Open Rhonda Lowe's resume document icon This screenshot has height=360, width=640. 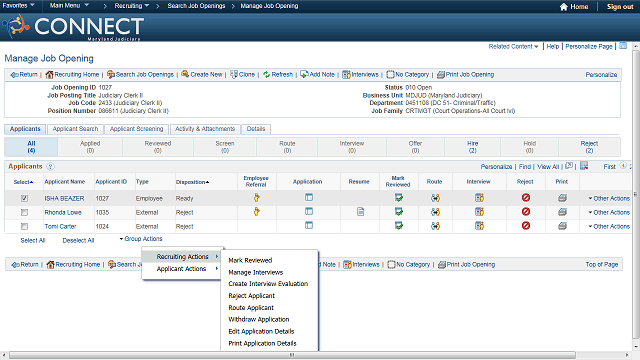pyautogui.click(x=360, y=211)
